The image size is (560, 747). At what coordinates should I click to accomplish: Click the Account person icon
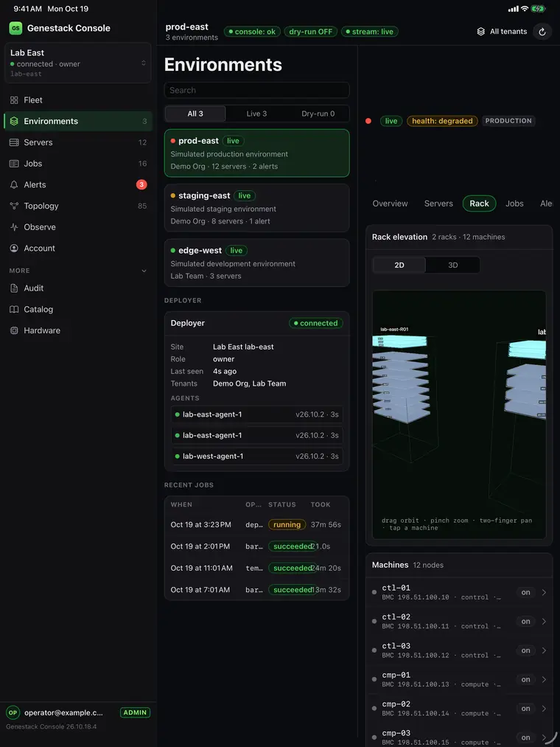coord(14,249)
